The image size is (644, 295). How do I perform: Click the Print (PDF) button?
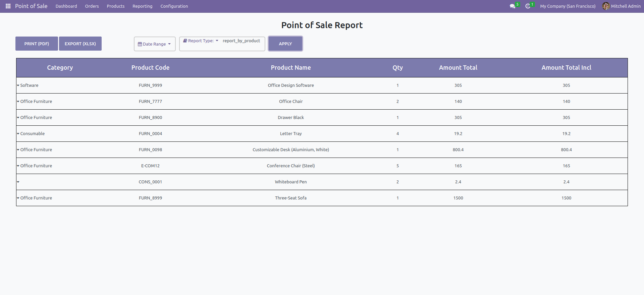pos(37,44)
